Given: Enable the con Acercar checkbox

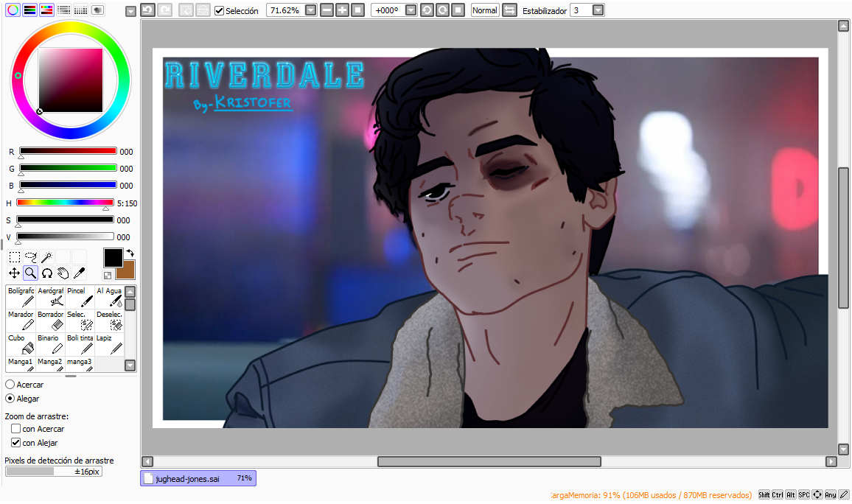Looking at the screenshot, I should (x=15, y=429).
